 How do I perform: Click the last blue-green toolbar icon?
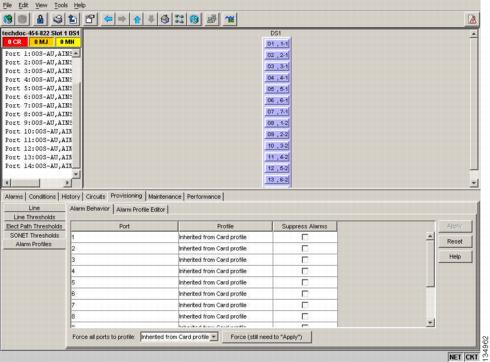230,19
